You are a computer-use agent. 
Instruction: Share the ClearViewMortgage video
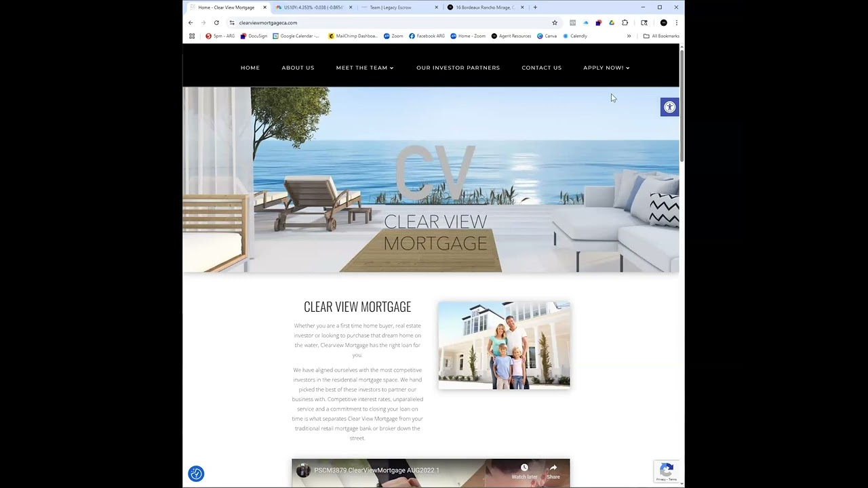click(553, 472)
